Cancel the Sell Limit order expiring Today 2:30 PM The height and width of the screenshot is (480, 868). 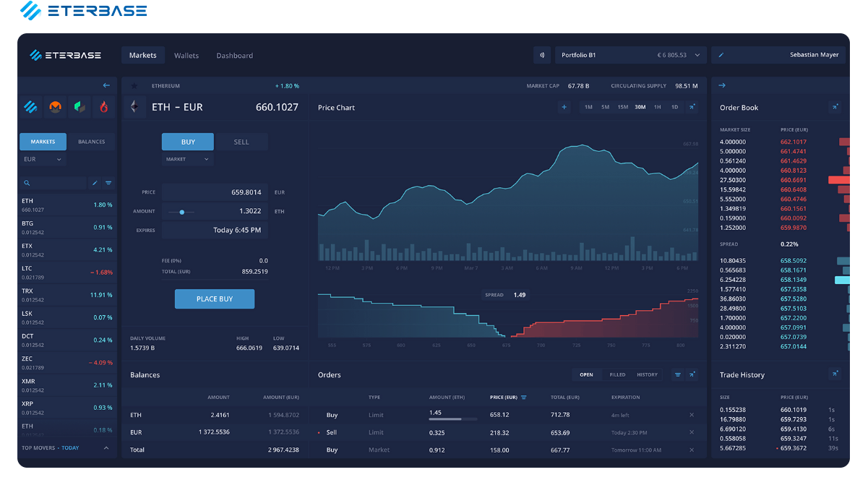pos(692,432)
